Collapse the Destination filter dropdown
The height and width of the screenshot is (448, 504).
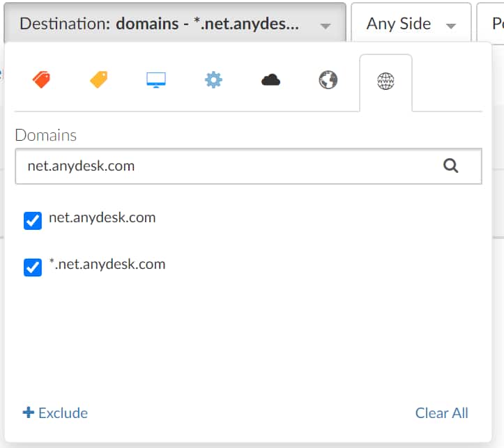point(174,24)
